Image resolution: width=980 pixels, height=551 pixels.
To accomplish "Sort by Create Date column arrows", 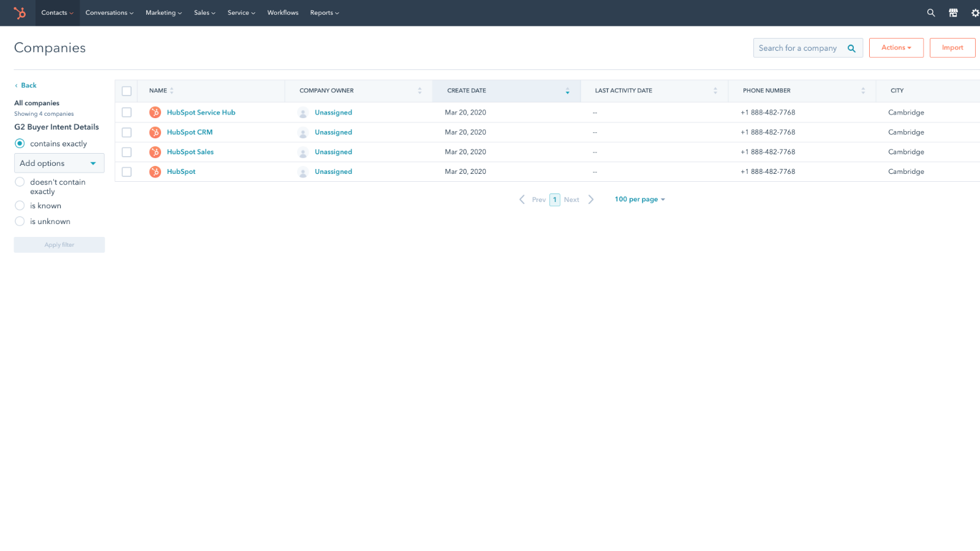I will (x=567, y=91).
